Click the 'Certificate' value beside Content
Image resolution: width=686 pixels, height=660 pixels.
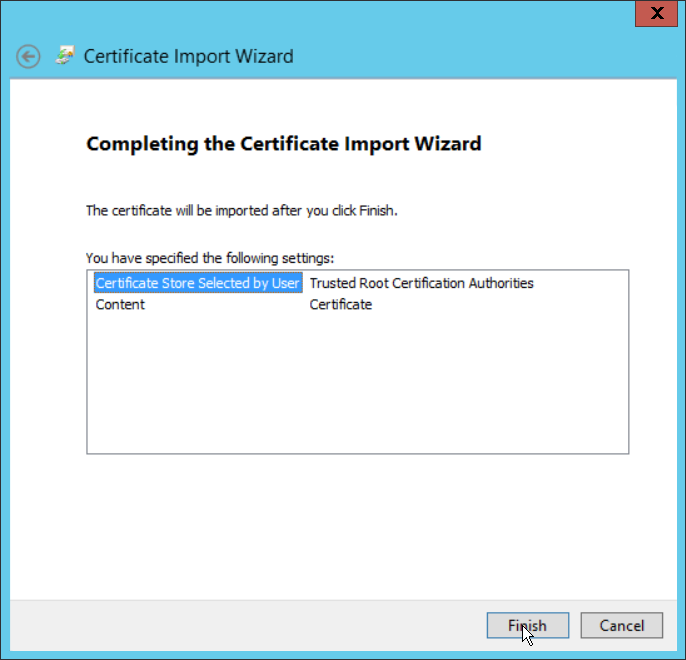click(340, 305)
